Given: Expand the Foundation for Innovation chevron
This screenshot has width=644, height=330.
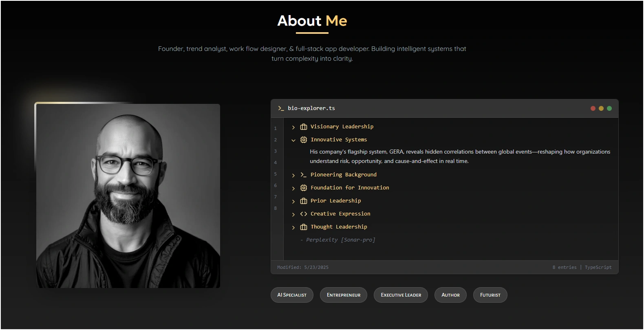Looking at the screenshot, I should click(293, 188).
